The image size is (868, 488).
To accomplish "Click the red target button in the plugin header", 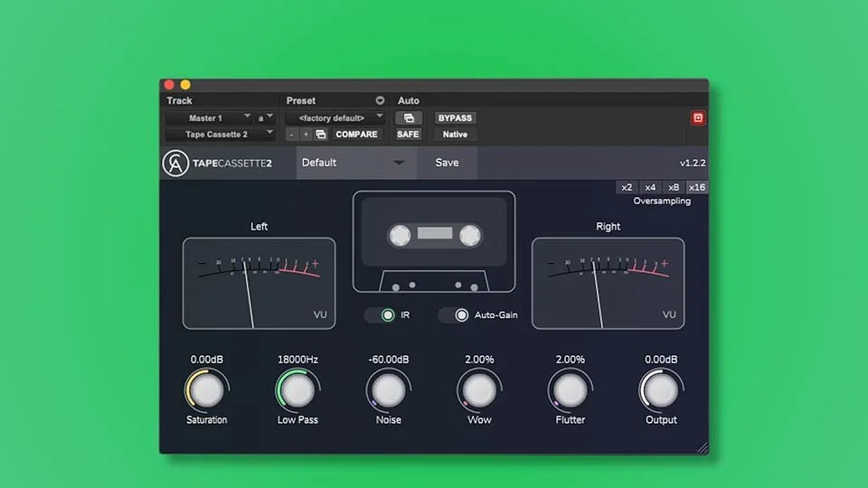I will tap(697, 117).
